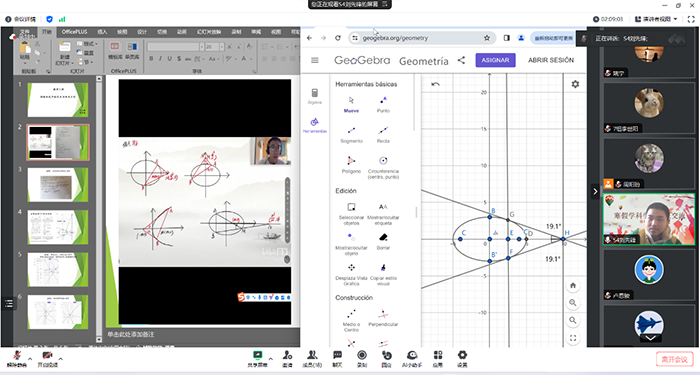Collapse the participant video side panel

[595, 191]
